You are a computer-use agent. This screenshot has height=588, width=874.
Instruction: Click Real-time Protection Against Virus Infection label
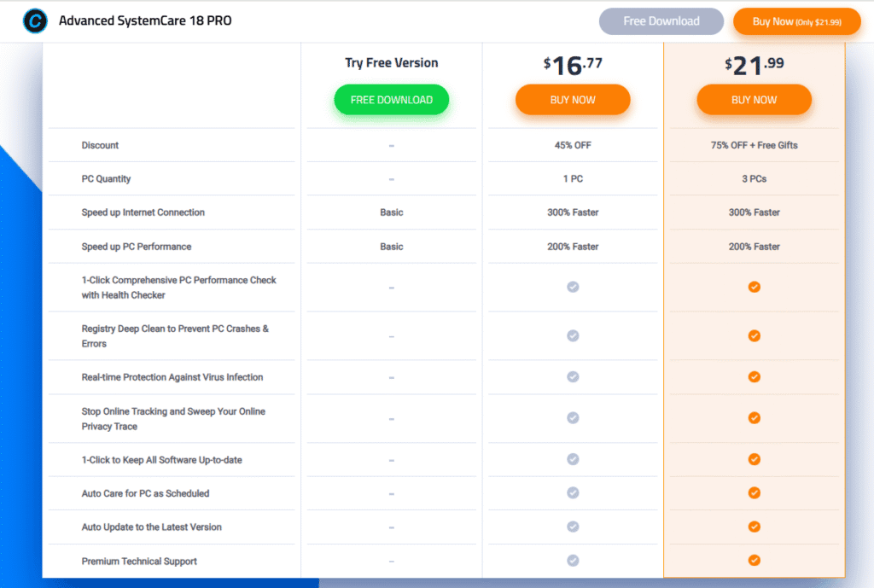coord(172,377)
